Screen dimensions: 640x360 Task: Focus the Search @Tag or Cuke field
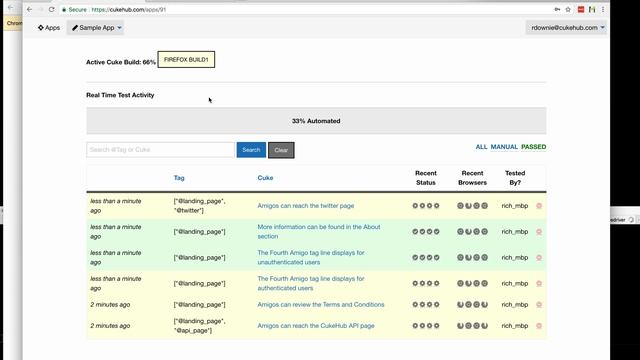(160, 150)
